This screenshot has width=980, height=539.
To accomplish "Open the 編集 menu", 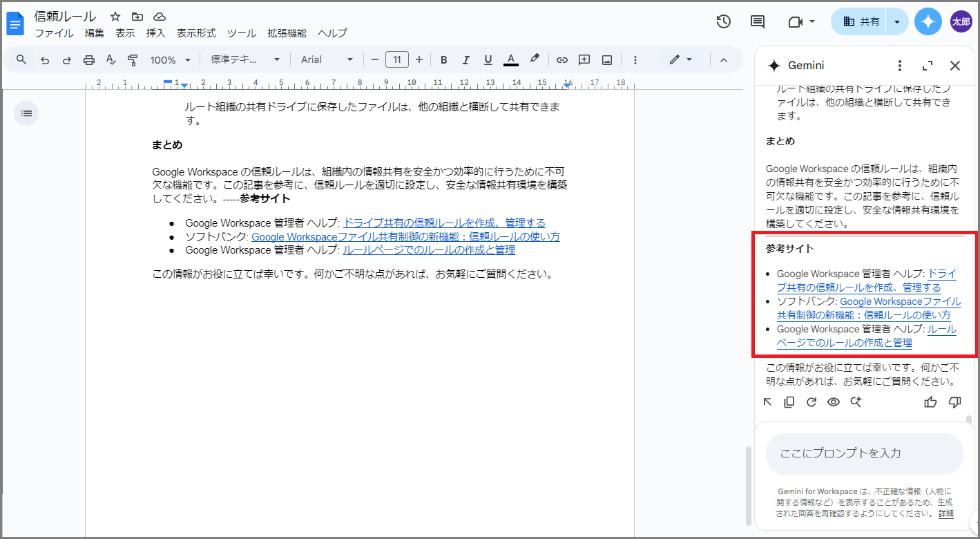I will pyautogui.click(x=94, y=33).
